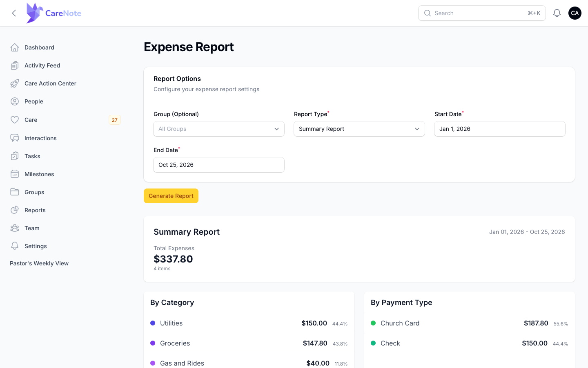Open the Report Type dropdown
Screen dimensions: 588x368
point(359,129)
